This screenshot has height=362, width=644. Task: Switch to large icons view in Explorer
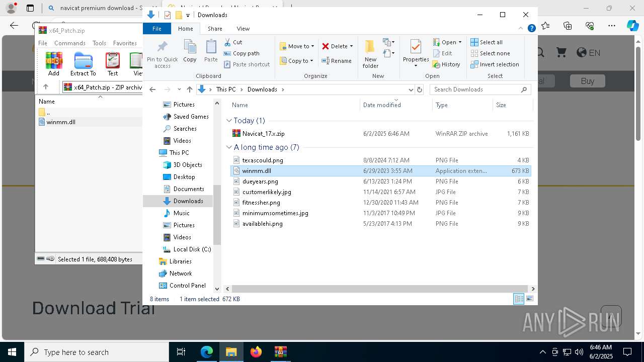pos(530,299)
